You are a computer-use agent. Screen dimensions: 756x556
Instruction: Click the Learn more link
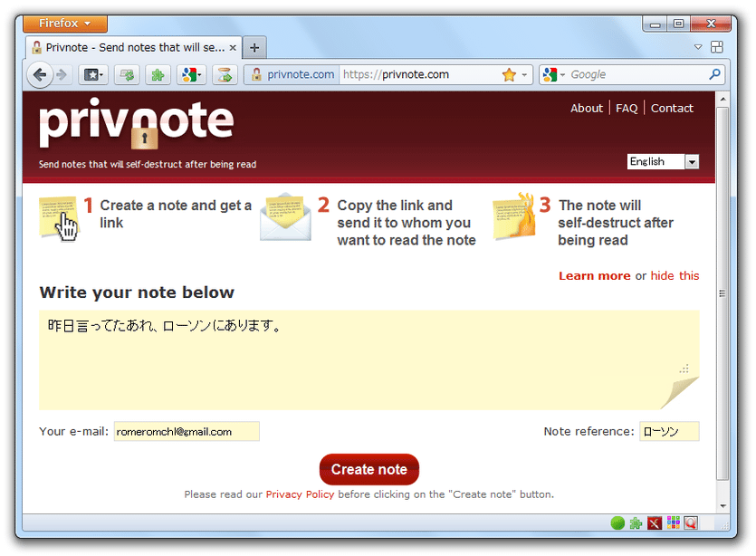click(594, 276)
